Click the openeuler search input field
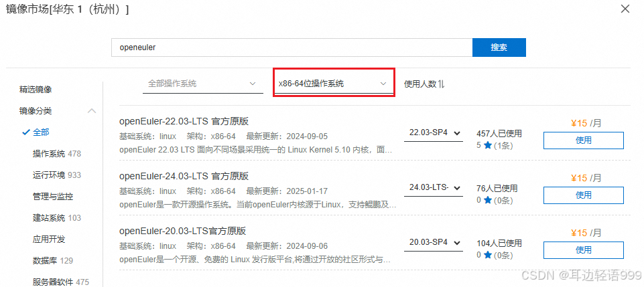Viewport: 644px width, 287px height. coord(292,47)
